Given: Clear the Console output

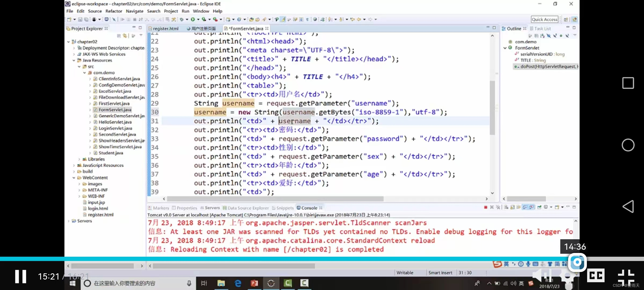Looking at the screenshot, I should coord(507,208).
